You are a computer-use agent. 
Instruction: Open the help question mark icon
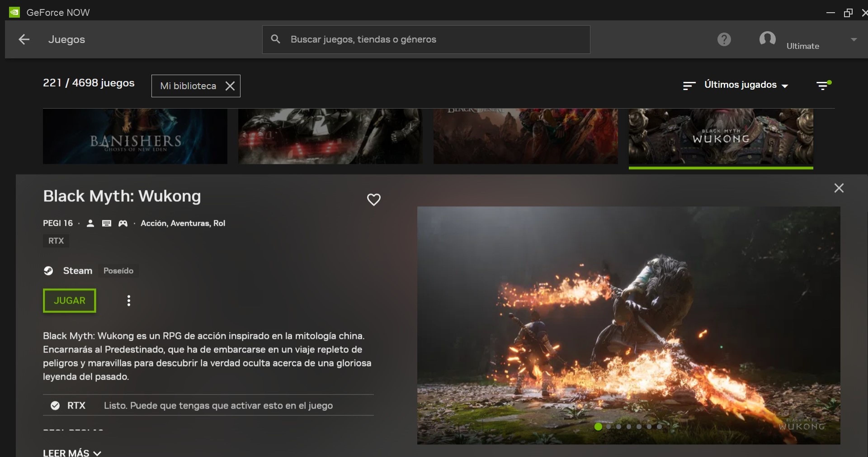[724, 39]
